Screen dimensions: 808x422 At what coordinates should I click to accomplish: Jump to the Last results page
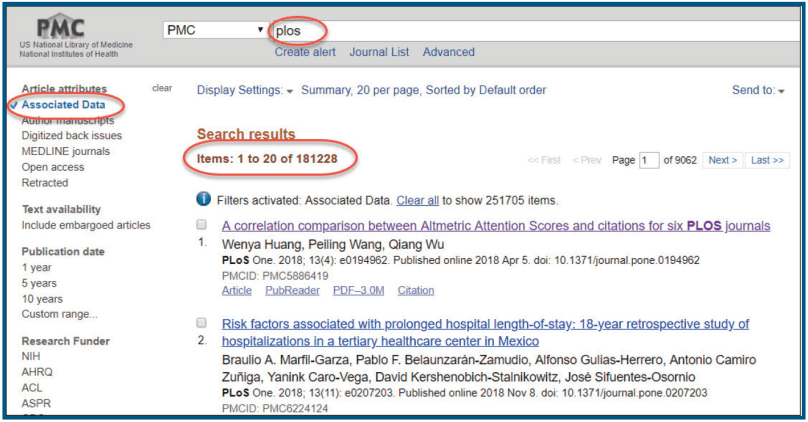coord(767,160)
